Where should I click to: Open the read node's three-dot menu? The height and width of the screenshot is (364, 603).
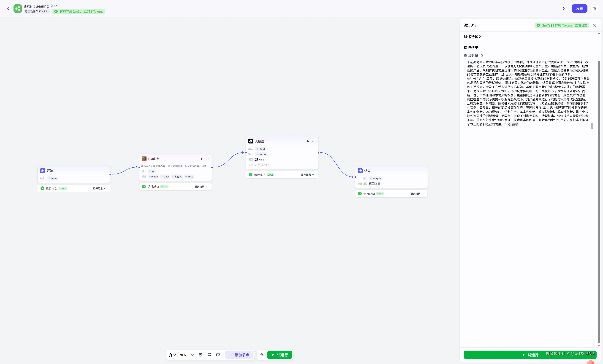click(207, 159)
